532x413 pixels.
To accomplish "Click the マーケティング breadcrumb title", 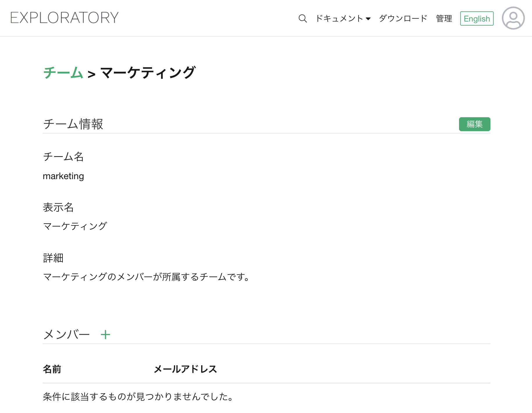I will pyautogui.click(x=148, y=72).
